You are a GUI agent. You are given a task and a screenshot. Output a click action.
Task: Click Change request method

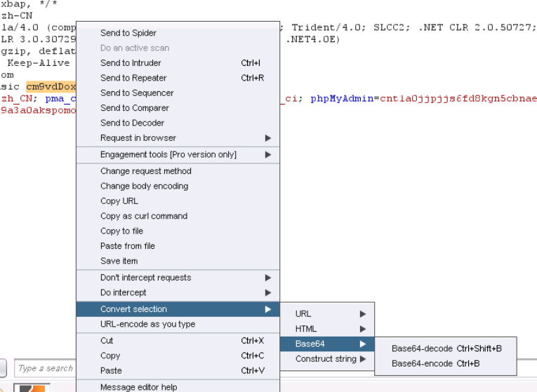coord(145,171)
